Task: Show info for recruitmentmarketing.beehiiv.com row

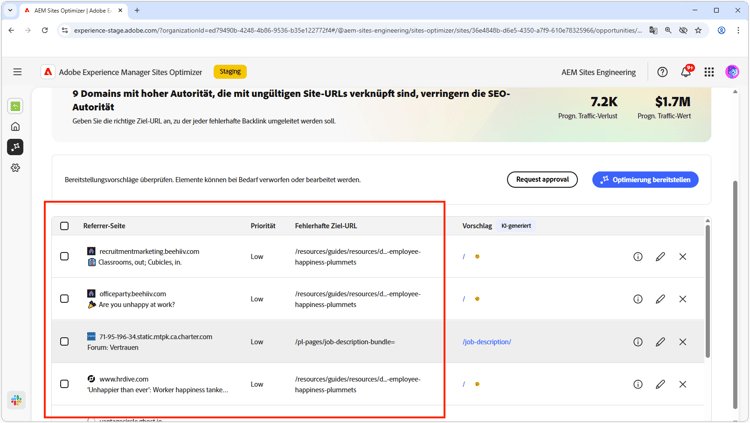Action: coord(638,256)
